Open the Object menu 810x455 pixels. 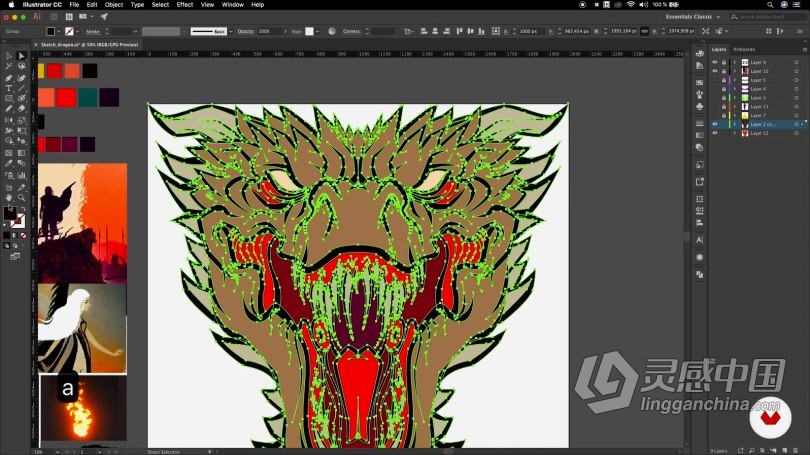(x=114, y=5)
